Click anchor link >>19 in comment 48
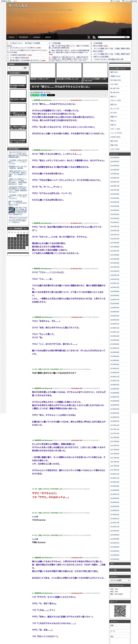 click(35, 516)
